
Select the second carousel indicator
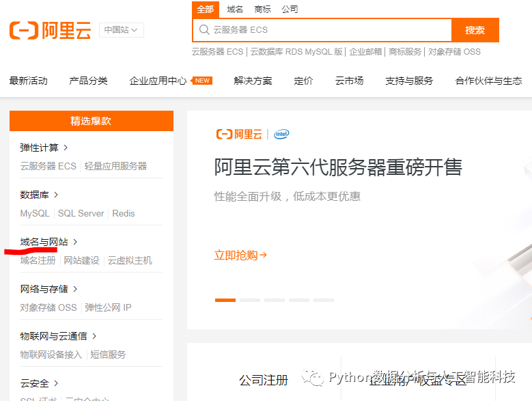[x=250, y=301]
